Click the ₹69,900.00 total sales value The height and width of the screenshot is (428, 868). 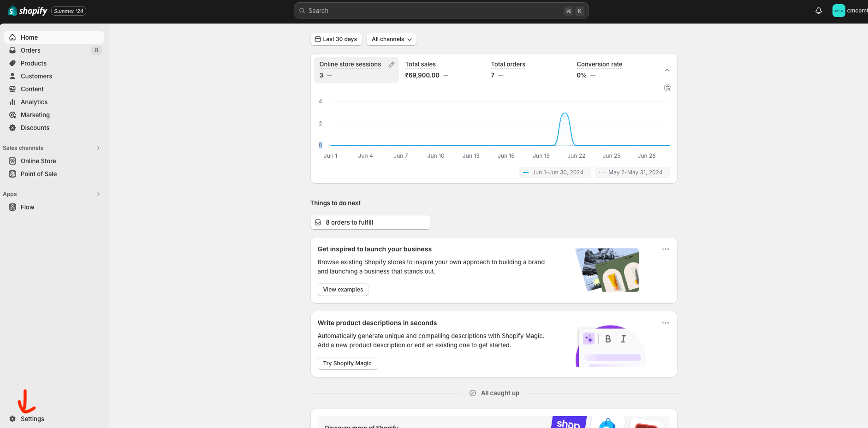[422, 75]
